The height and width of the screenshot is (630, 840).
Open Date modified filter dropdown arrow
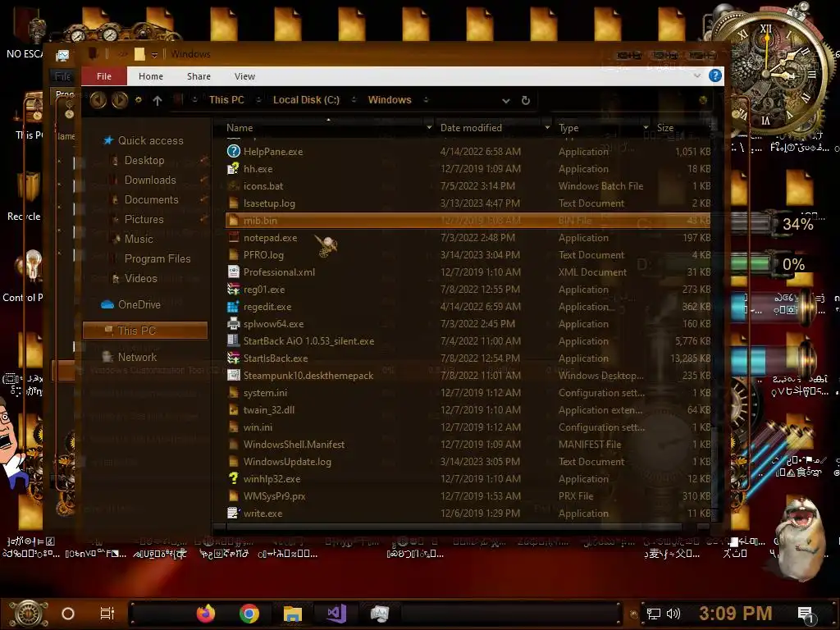547,127
